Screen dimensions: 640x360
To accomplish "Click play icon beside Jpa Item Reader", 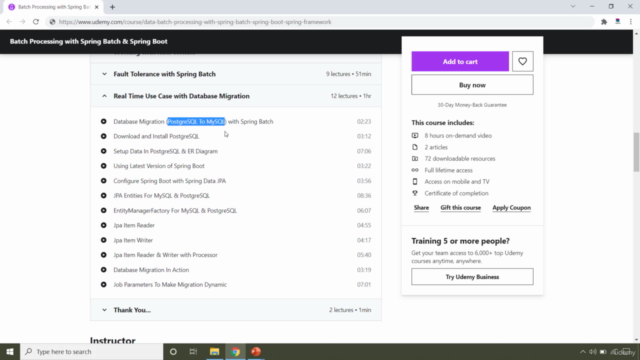I will click(x=104, y=225).
